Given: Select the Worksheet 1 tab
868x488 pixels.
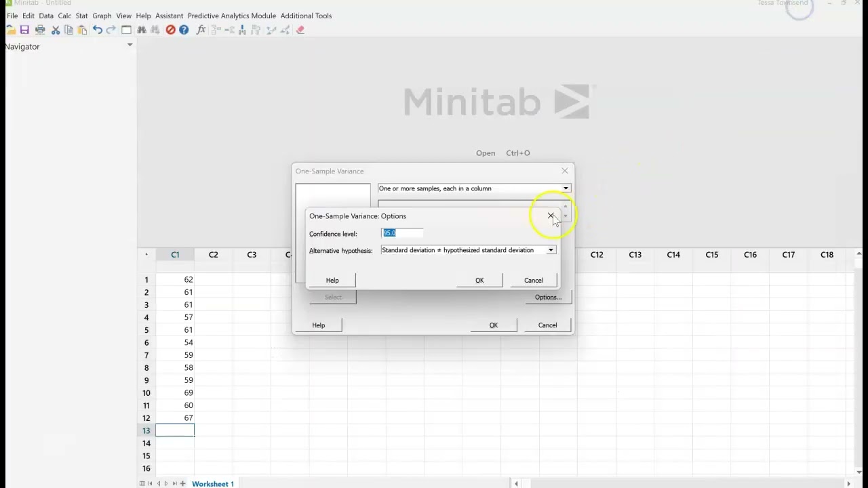Looking at the screenshot, I should (213, 483).
